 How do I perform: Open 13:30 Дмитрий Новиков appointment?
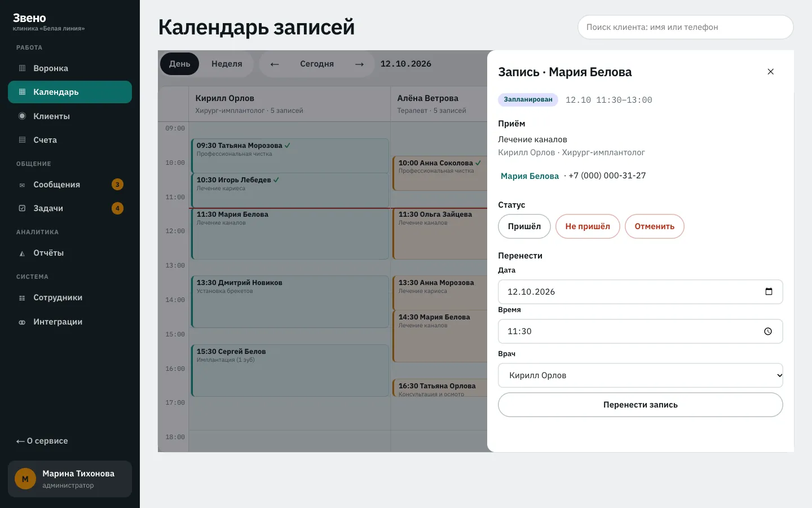click(290, 301)
